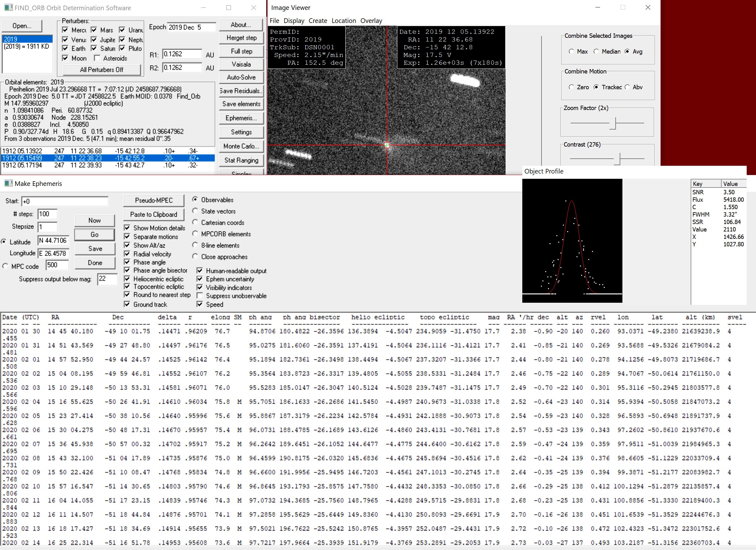Click the Zoom Factor slider handle

612,123
